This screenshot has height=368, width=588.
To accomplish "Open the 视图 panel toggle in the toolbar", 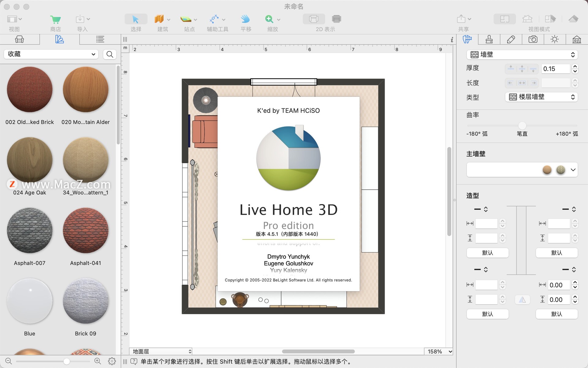I will tap(14, 19).
